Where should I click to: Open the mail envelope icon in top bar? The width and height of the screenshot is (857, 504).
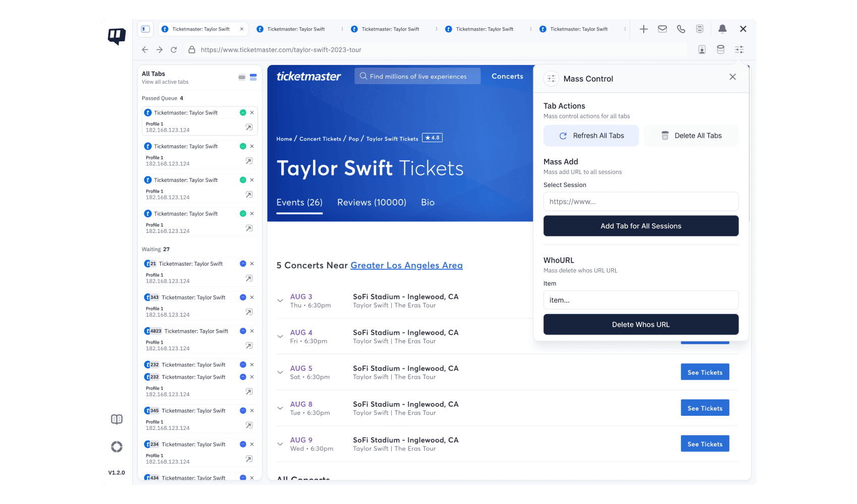662,29
